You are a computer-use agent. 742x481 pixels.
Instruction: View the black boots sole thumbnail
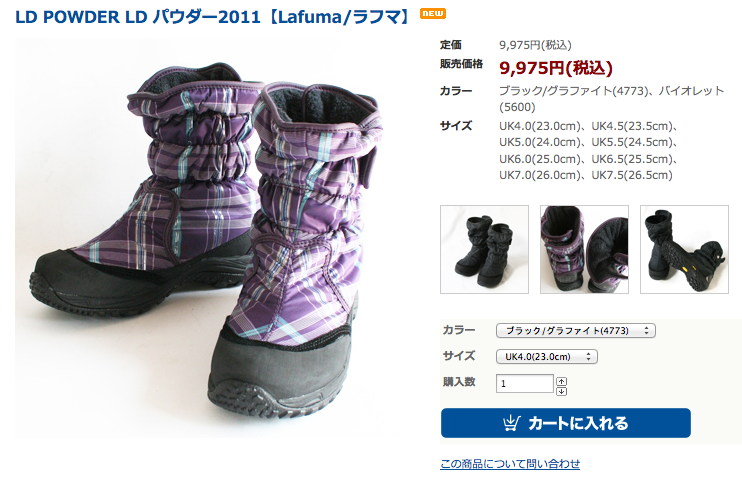point(684,249)
